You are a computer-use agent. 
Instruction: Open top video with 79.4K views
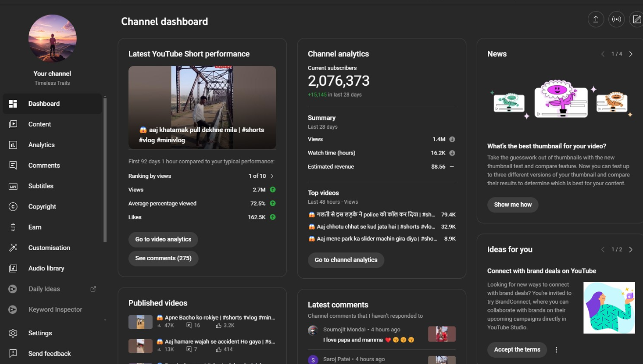[x=382, y=214]
